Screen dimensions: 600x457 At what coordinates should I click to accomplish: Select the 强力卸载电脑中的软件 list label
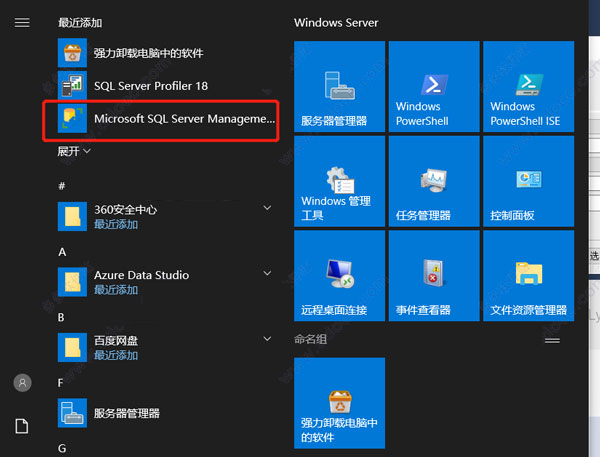click(x=148, y=53)
